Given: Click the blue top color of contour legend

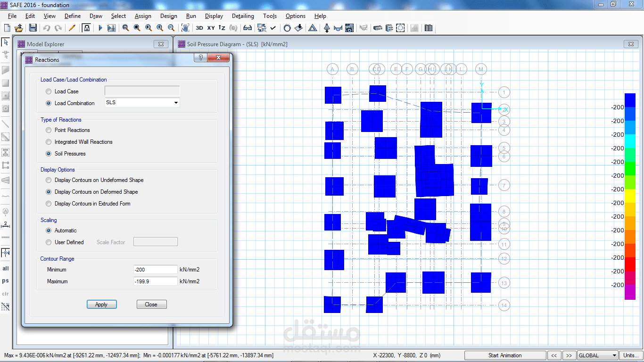Looking at the screenshot, I should tap(630, 100).
